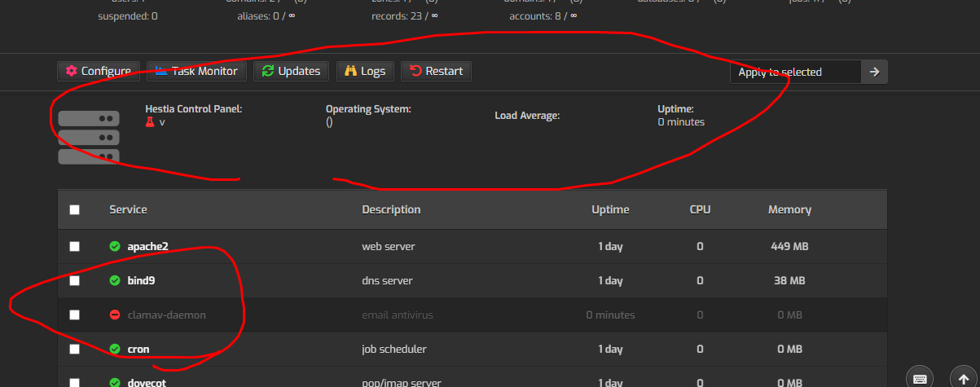Click the green running icon for apache2

coord(115,246)
